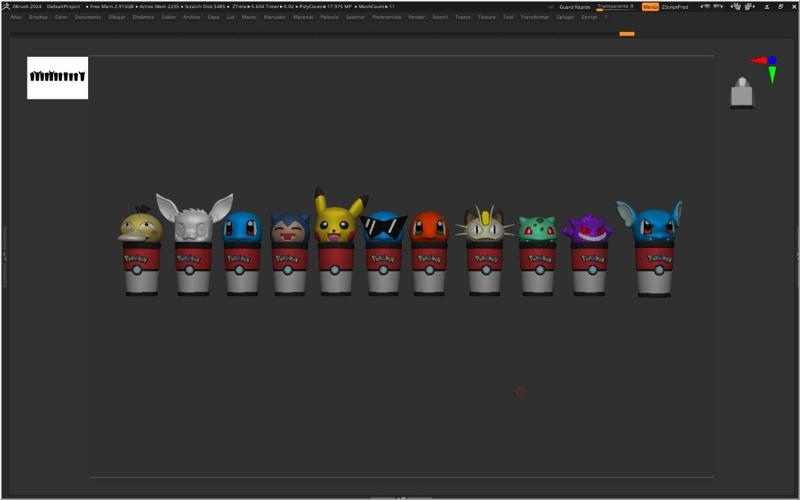Click the purple Gengar head model
This screenshot has width=800, height=500.
pos(588,230)
